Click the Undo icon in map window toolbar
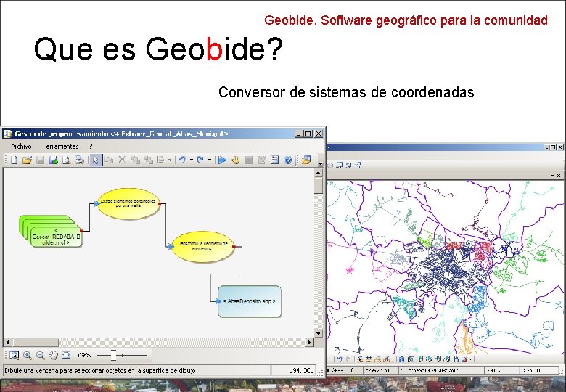Screen dimensions: 566x392 point(340,359)
